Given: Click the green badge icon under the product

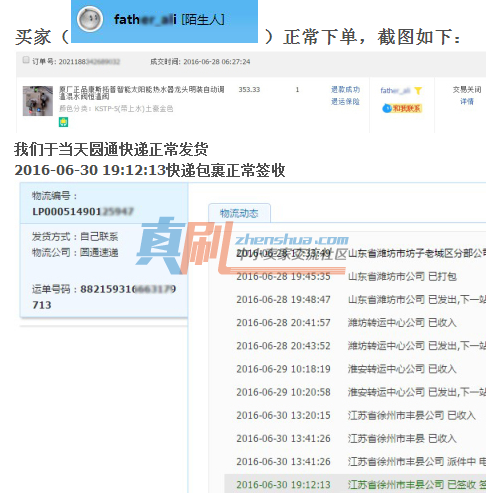Looking at the screenshot, I should point(63,122).
